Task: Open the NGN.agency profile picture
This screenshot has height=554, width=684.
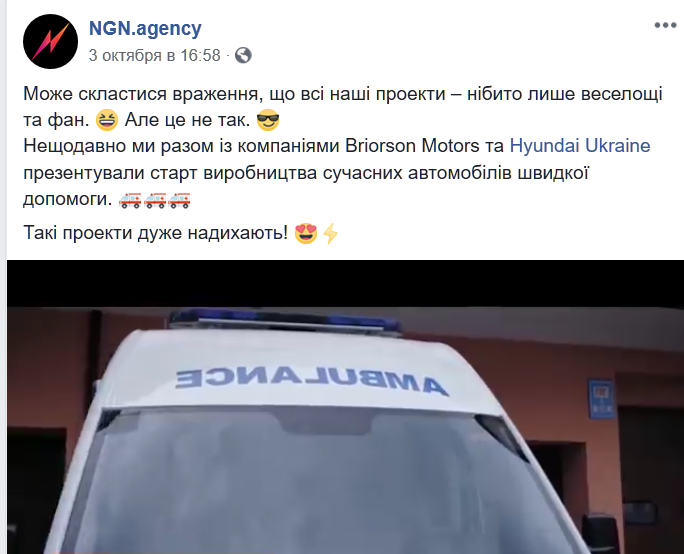Action: (50, 41)
